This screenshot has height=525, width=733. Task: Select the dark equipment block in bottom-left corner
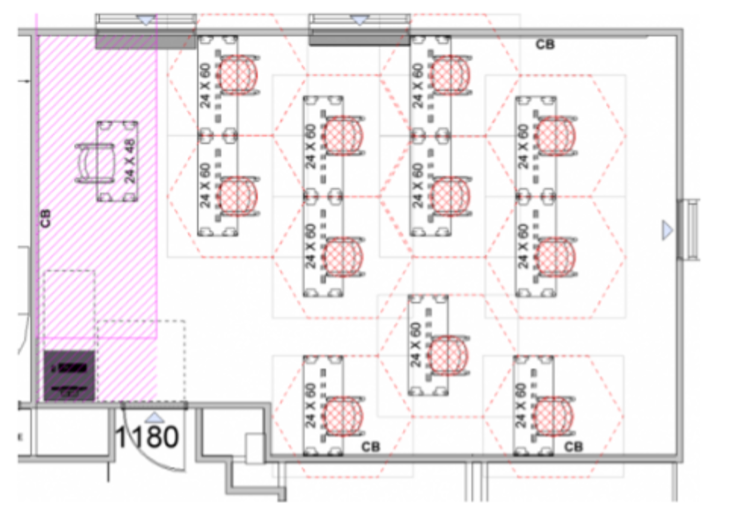pos(69,375)
